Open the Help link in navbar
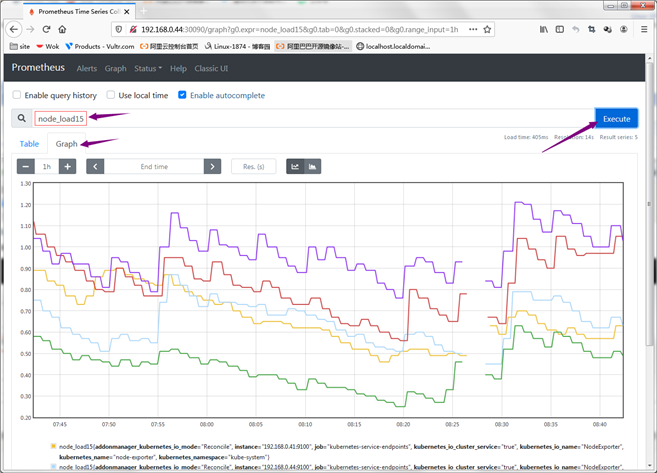This screenshot has width=657, height=473. click(x=178, y=68)
